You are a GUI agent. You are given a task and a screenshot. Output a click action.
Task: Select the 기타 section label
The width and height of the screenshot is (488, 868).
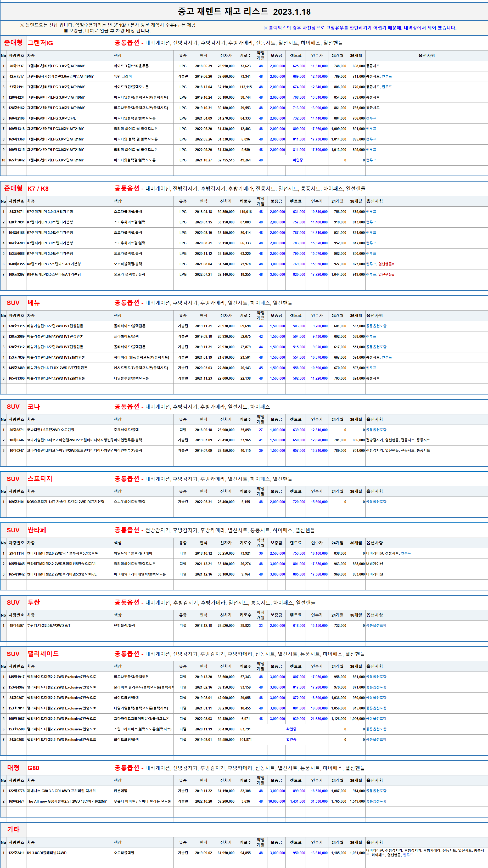pyautogui.click(x=13, y=829)
